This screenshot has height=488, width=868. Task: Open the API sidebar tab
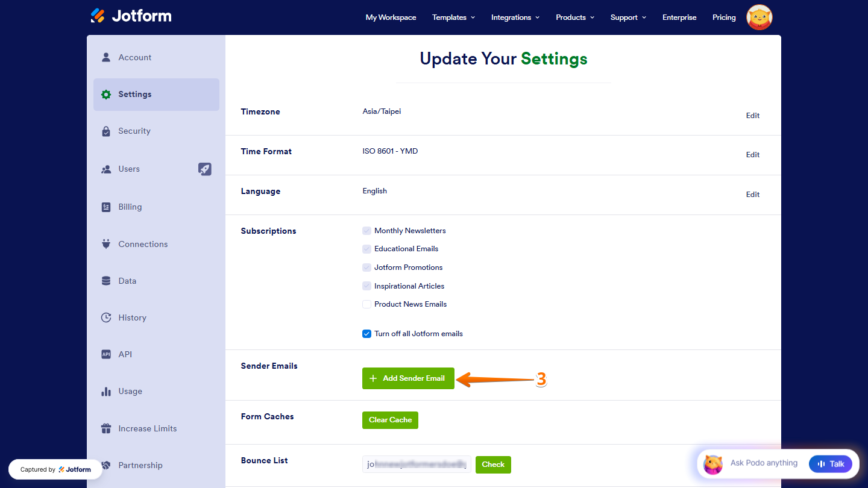(x=156, y=354)
